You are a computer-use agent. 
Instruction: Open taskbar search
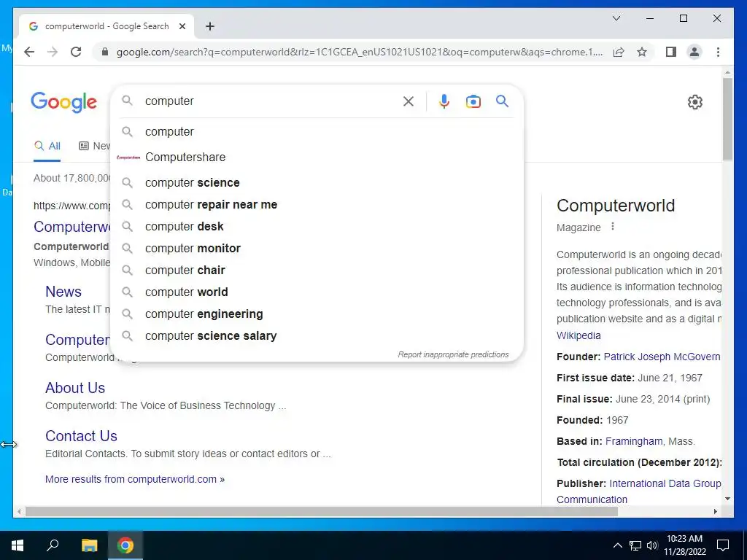(x=53, y=545)
